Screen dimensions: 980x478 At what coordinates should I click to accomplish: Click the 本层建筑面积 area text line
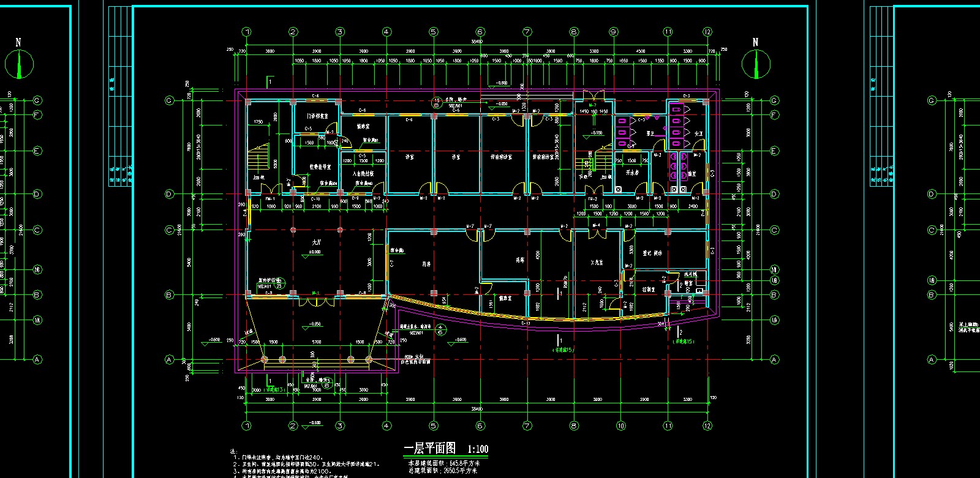tap(443, 463)
